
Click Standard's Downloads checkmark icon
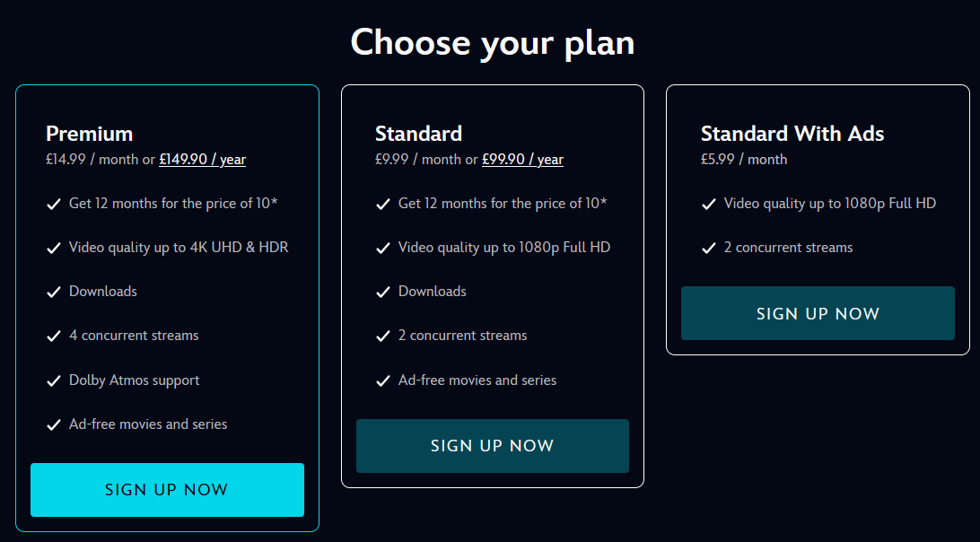(x=382, y=292)
